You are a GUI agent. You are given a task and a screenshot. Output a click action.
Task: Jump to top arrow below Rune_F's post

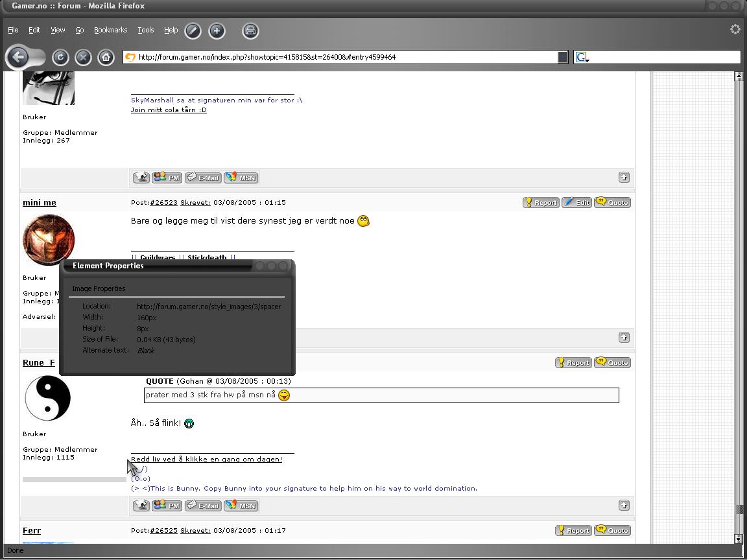coord(624,506)
